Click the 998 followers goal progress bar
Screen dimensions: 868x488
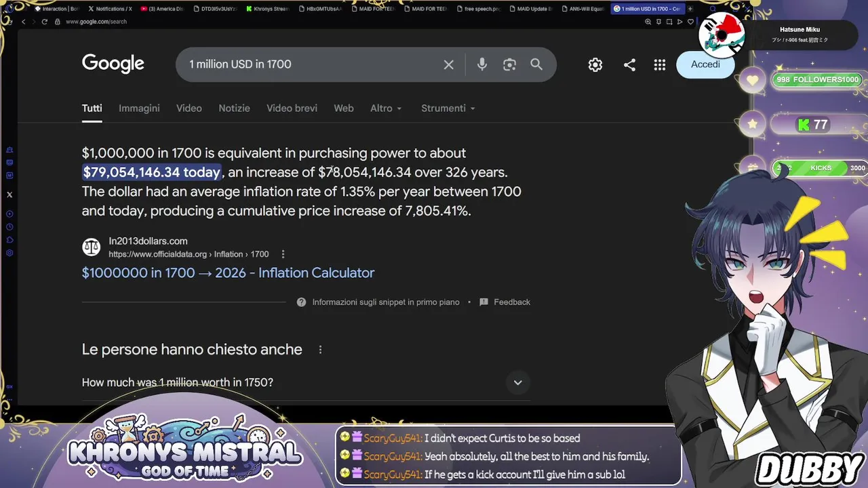pyautogui.click(x=818, y=80)
